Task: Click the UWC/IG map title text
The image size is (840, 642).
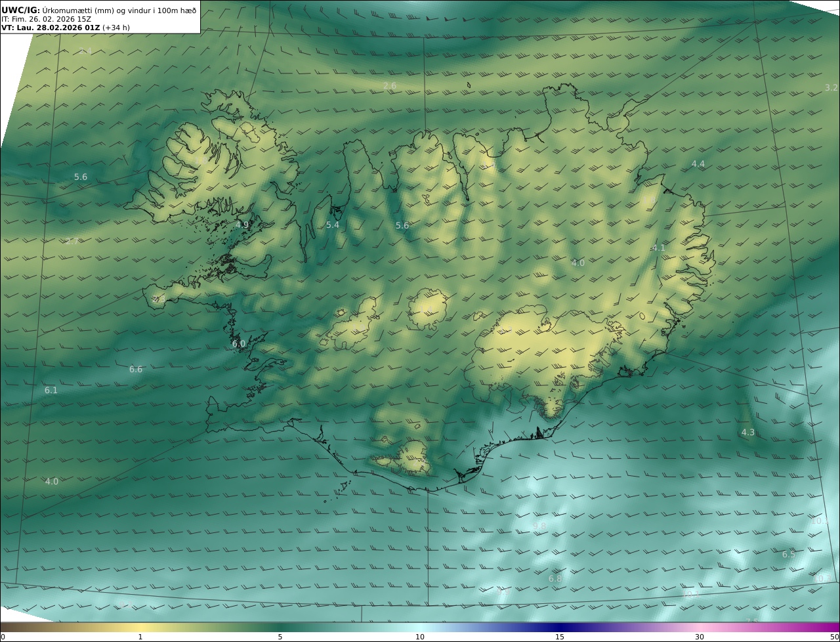Action: click(x=99, y=10)
